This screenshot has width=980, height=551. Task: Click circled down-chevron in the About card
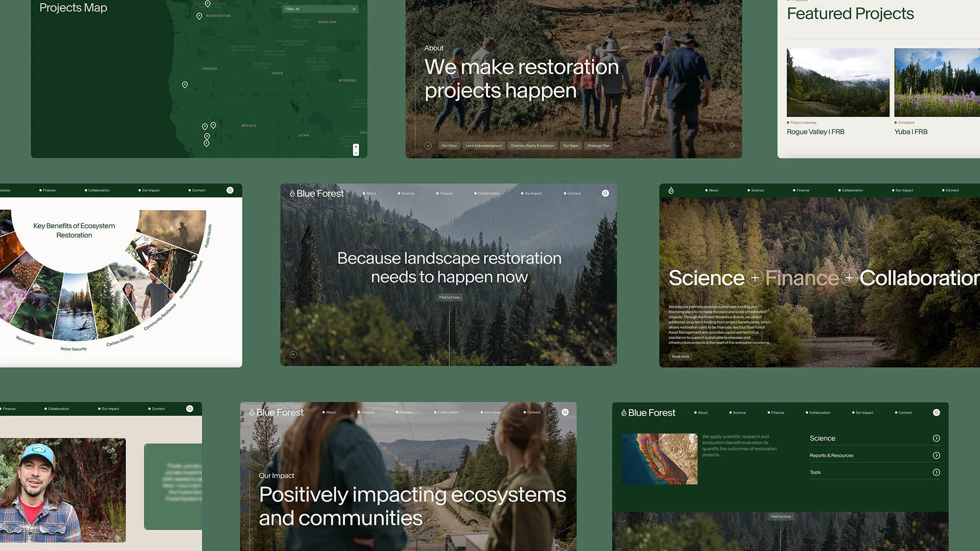[x=428, y=145]
